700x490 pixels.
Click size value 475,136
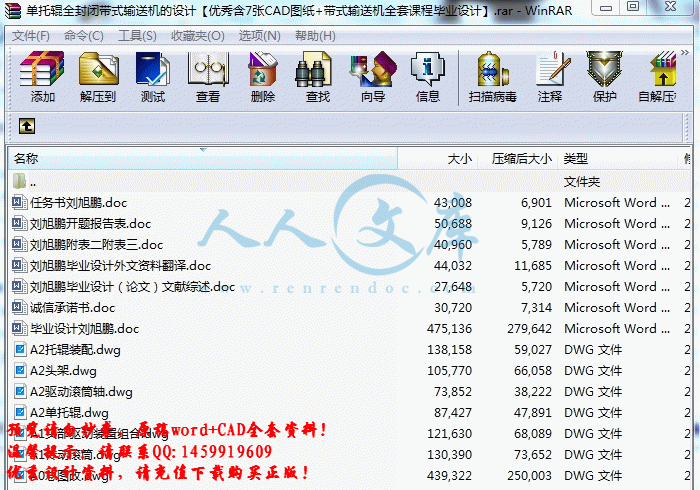[x=449, y=329]
